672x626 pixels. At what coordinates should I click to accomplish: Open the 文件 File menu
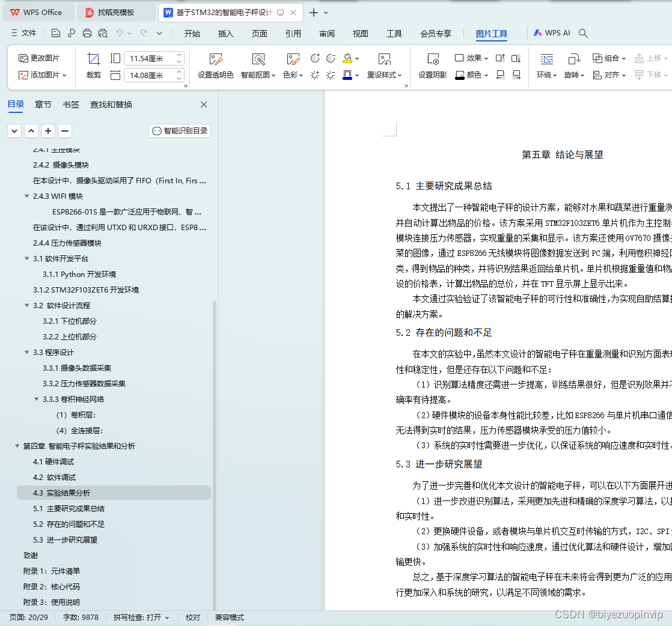(24, 33)
